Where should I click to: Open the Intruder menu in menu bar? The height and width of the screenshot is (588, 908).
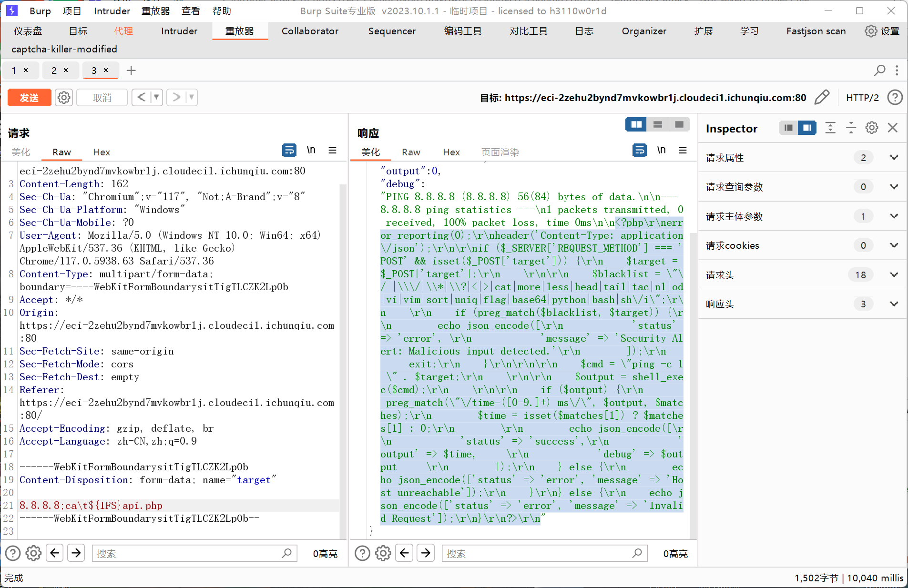pyautogui.click(x=112, y=11)
